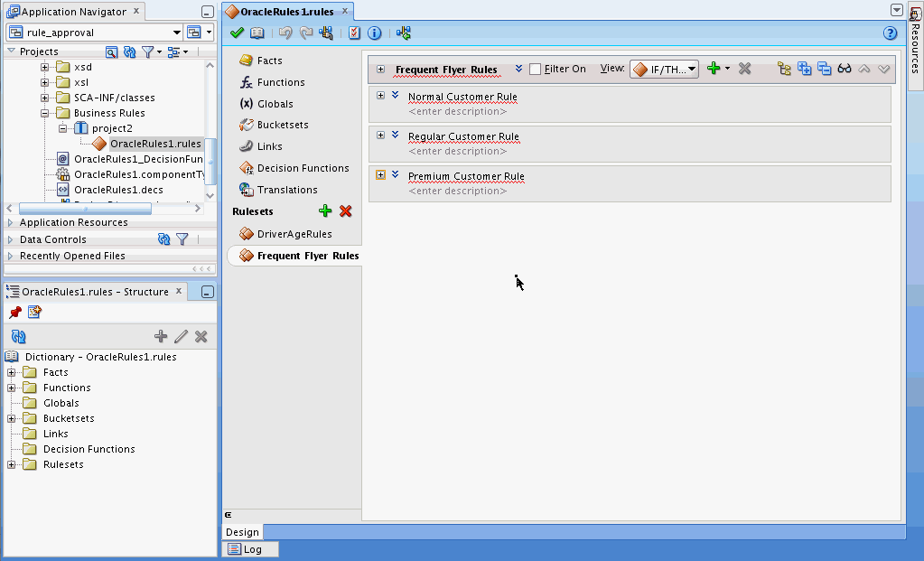Open add rule dropdown arrow next to green plus

[x=727, y=69]
